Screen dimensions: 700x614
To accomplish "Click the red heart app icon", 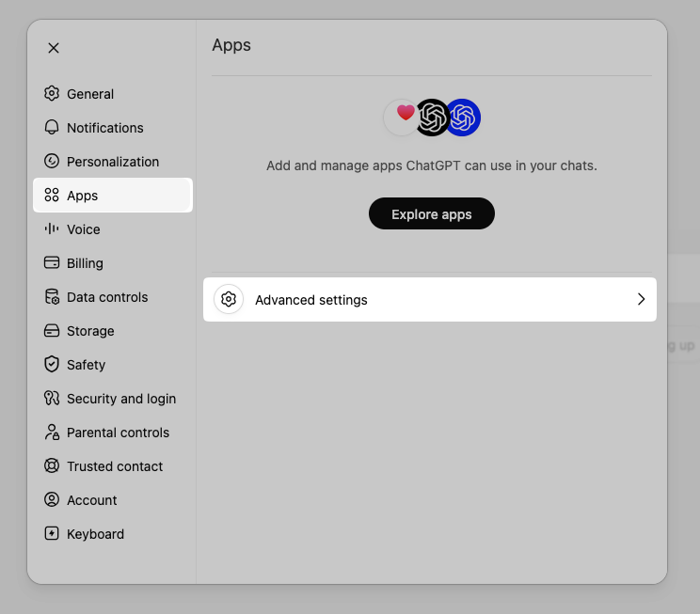I will pos(401,118).
